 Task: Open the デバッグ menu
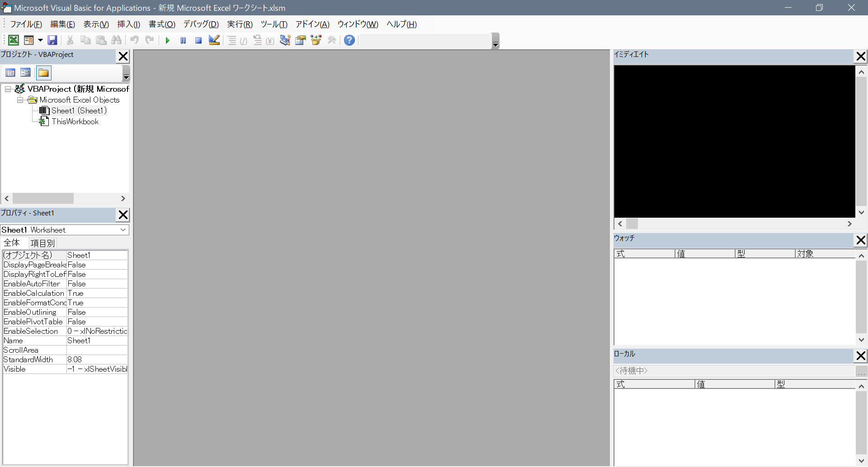[201, 24]
